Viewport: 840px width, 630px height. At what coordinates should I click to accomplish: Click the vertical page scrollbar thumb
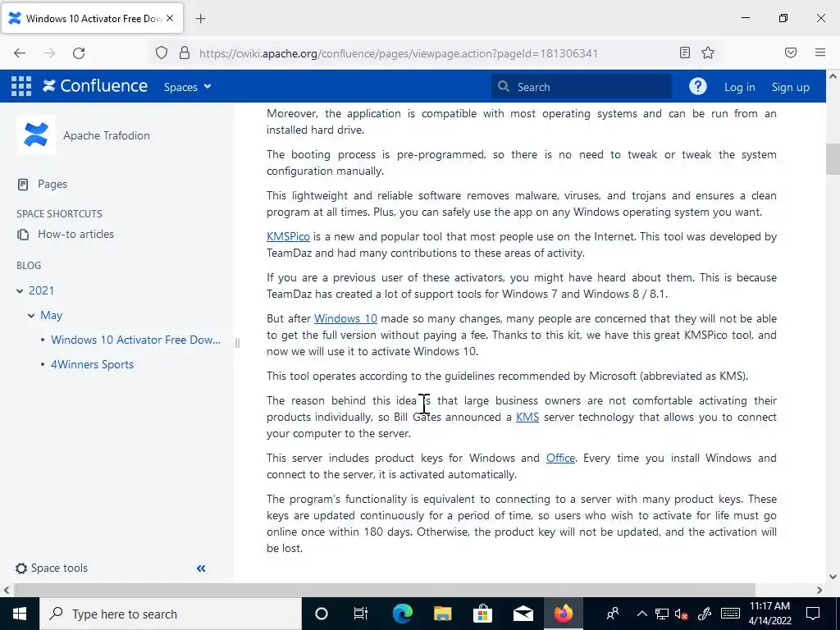pyautogui.click(x=833, y=159)
